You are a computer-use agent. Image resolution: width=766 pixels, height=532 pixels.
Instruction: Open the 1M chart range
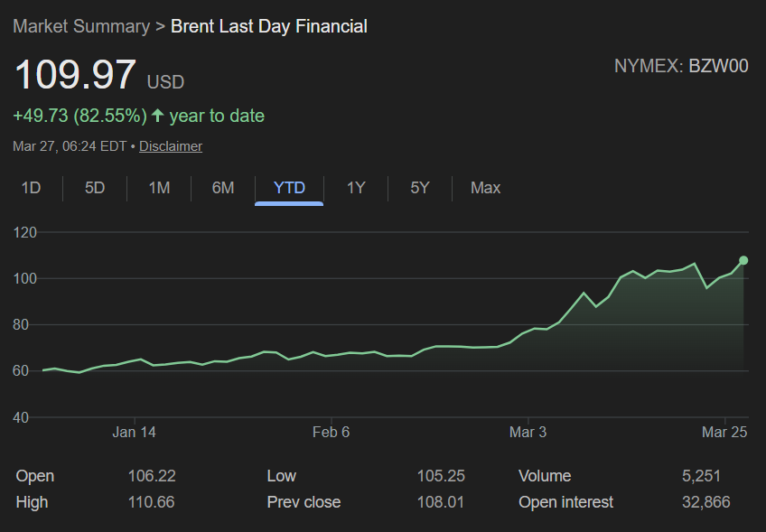point(159,188)
